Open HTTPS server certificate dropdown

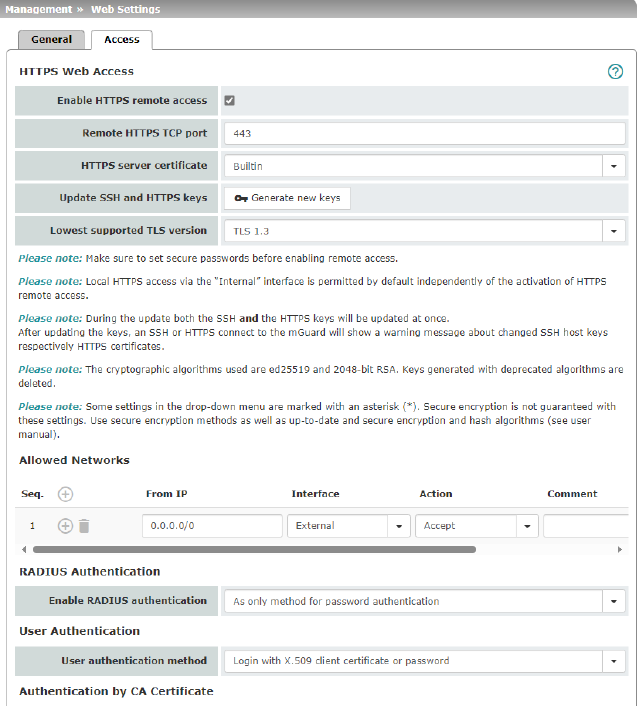(x=425, y=166)
